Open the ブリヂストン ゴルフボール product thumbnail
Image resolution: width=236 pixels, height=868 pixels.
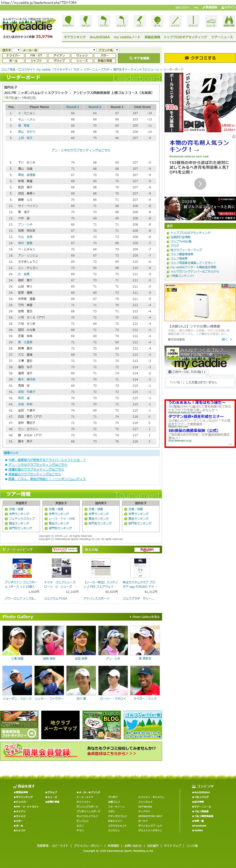tap(22, 568)
